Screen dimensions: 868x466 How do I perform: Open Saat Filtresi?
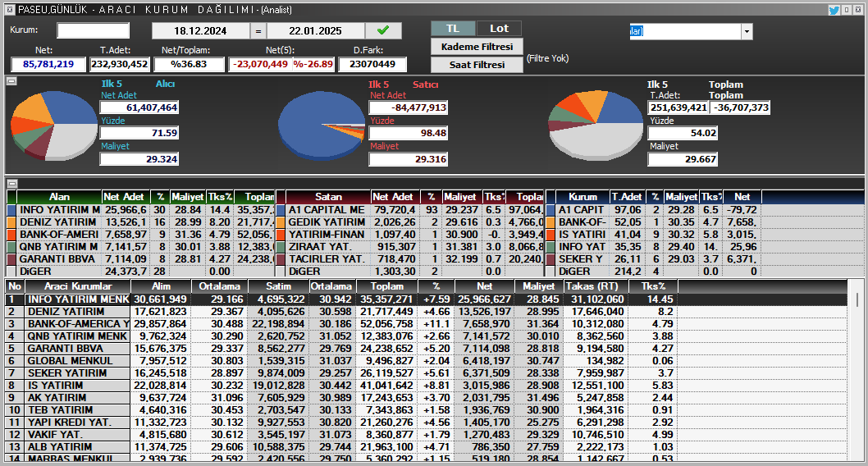pyautogui.click(x=477, y=65)
